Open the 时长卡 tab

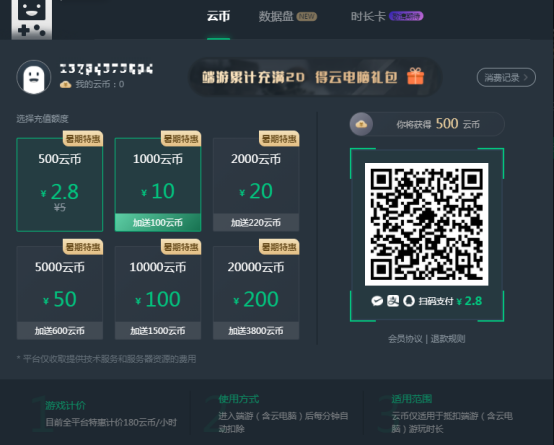pos(368,17)
